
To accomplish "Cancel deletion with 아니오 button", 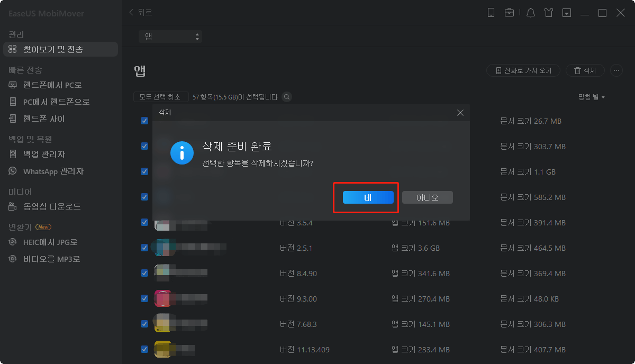I will [x=428, y=197].
